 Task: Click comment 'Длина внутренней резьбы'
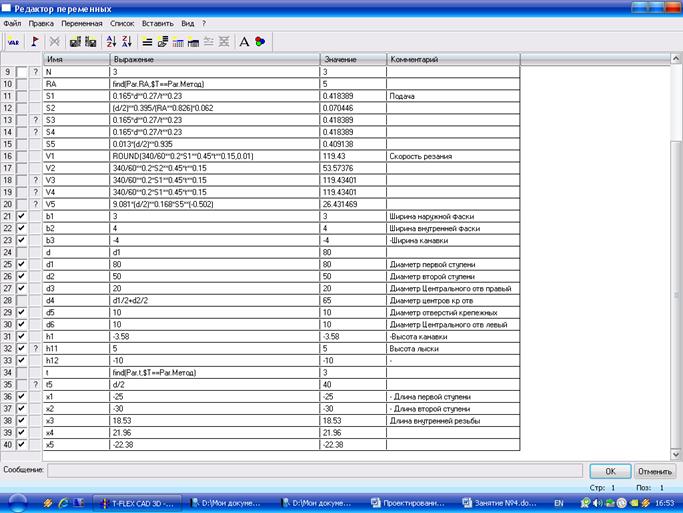[x=435, y=421]
